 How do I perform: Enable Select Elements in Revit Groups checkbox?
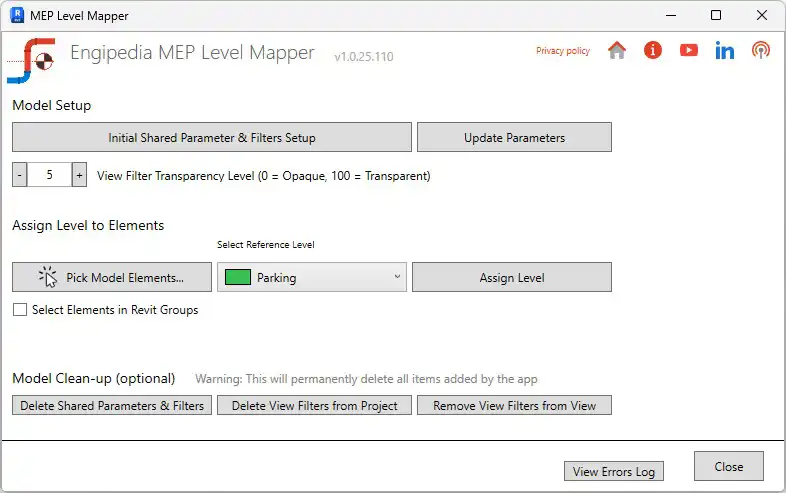point(20,309)
